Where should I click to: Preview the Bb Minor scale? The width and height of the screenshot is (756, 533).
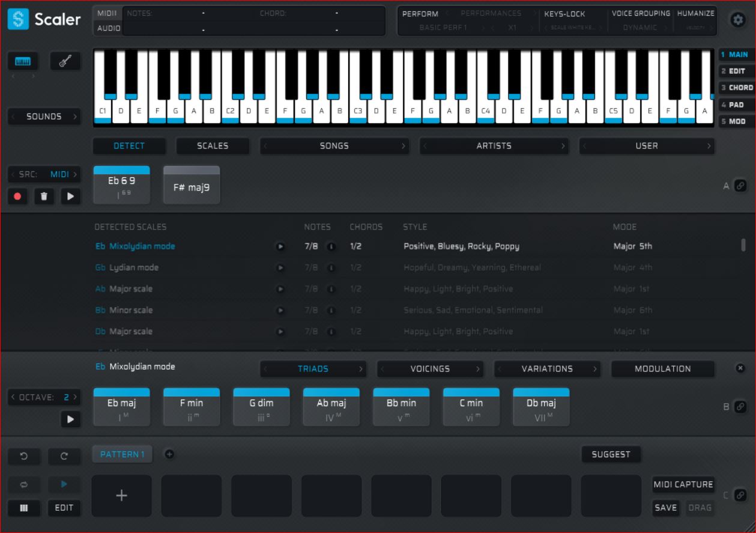pyautogui.click(x=279, y=310)
